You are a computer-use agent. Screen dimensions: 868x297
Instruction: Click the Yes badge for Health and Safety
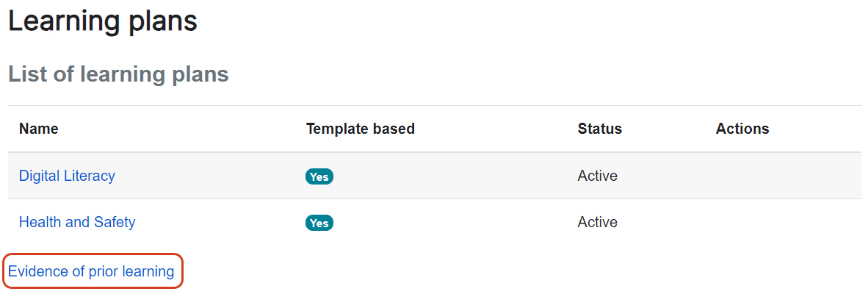pos(319,223)
